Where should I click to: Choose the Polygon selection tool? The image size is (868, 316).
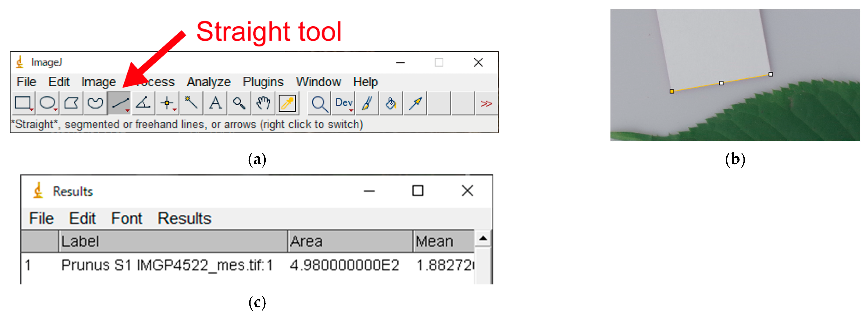click(x=71, y=103)
